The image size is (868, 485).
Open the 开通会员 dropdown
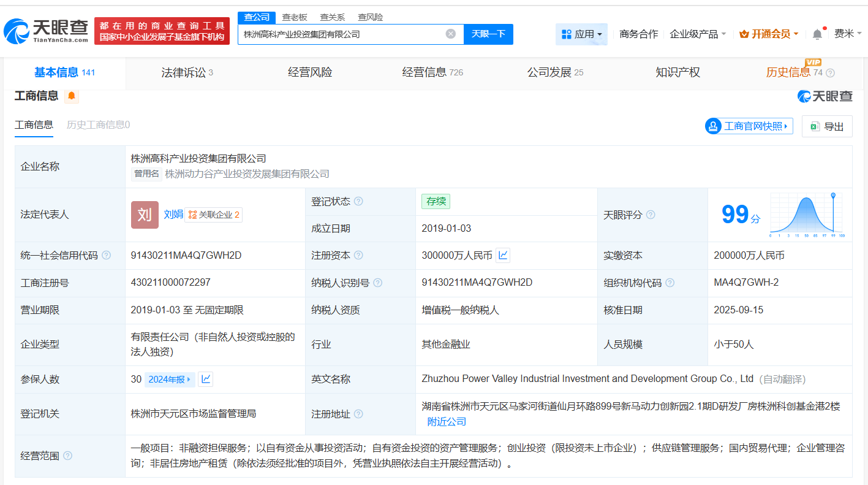[x=769, y=34]
